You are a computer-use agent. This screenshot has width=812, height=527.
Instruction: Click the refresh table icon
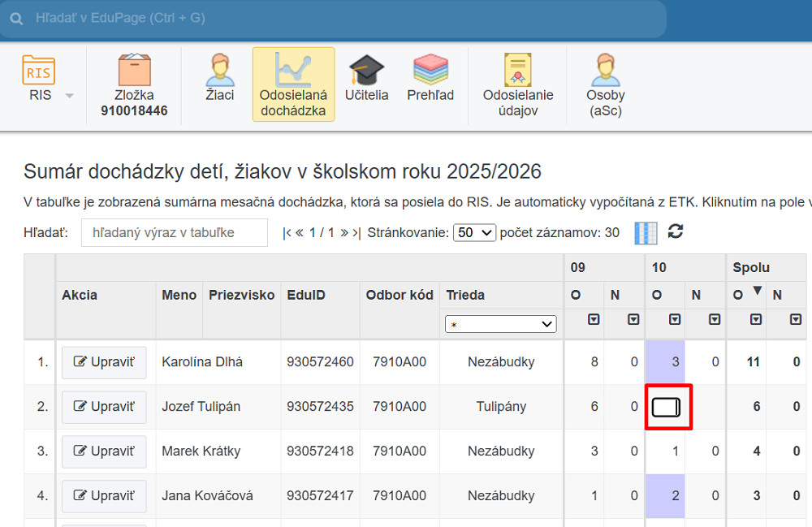click(x=676, y=231)
